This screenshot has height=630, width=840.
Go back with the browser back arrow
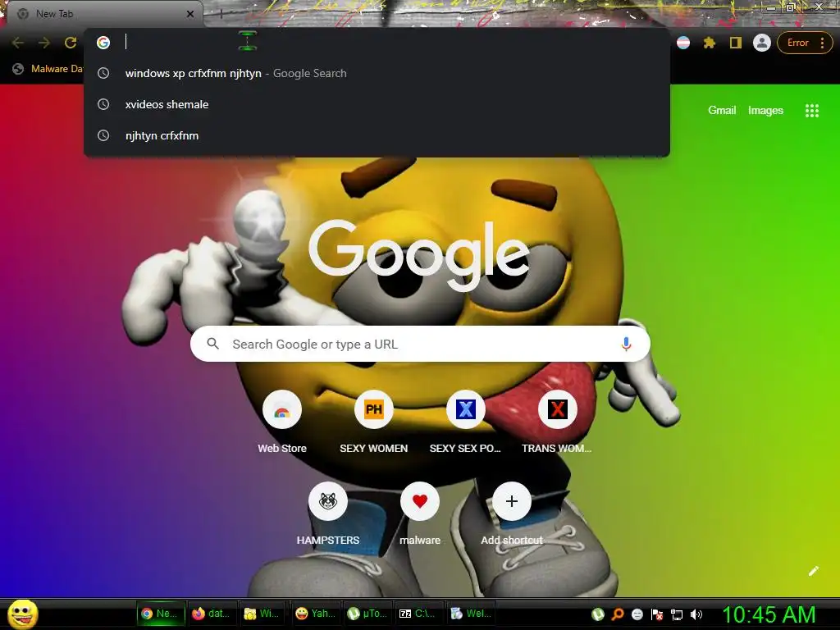click(18, 43)
